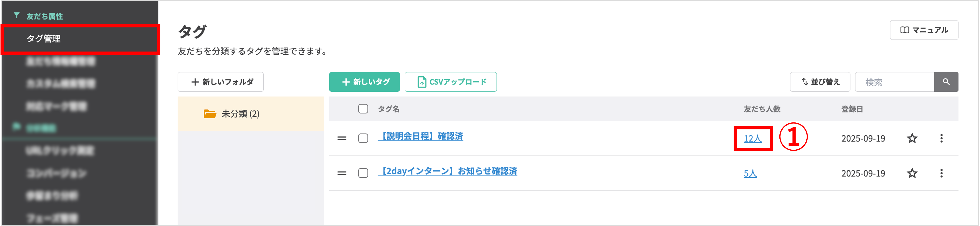The width and height of the screenshot is (980, 226).
Task: Grab drag handle of 【説明会日程】確認済 row
Action: 342,138
